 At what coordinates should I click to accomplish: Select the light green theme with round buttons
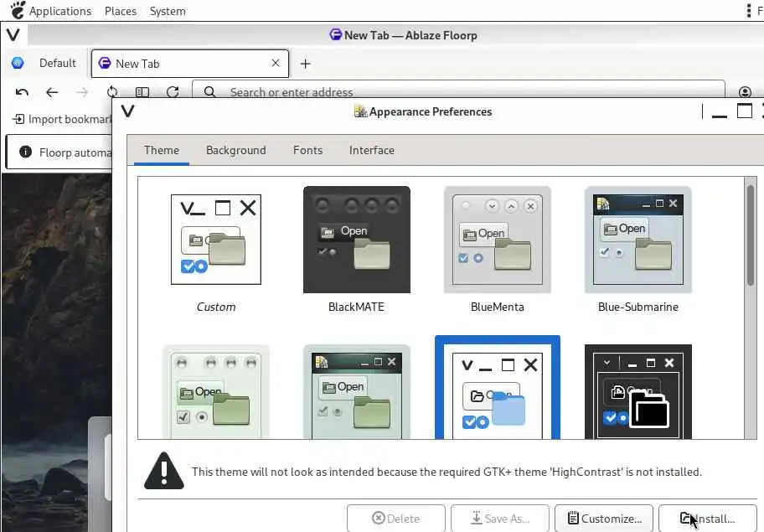tap(216, 392)
